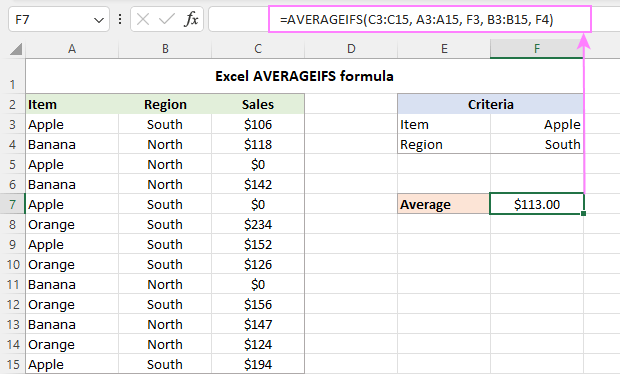
Task: Open the Name Box dropdown arrow
Action: (x=99, y=20)
